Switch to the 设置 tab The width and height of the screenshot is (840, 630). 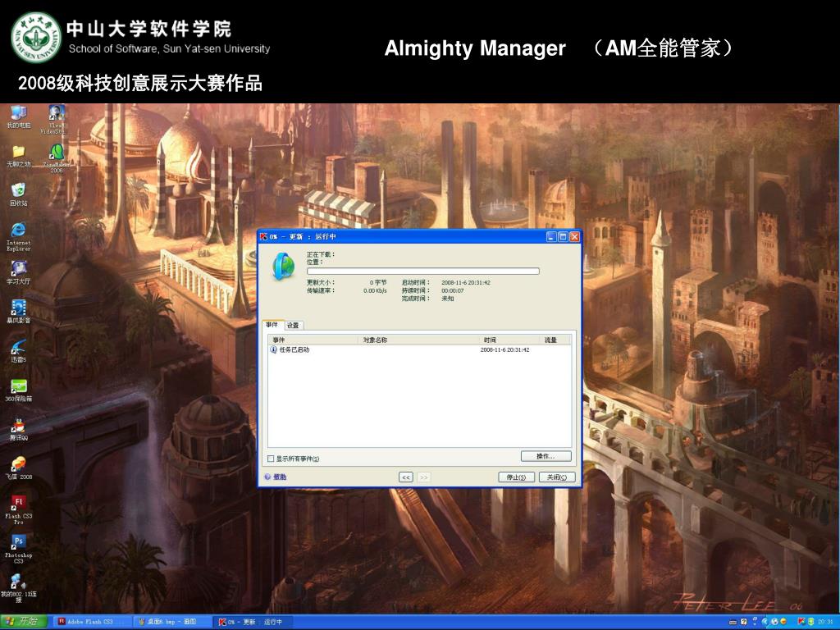click(293, 325)
